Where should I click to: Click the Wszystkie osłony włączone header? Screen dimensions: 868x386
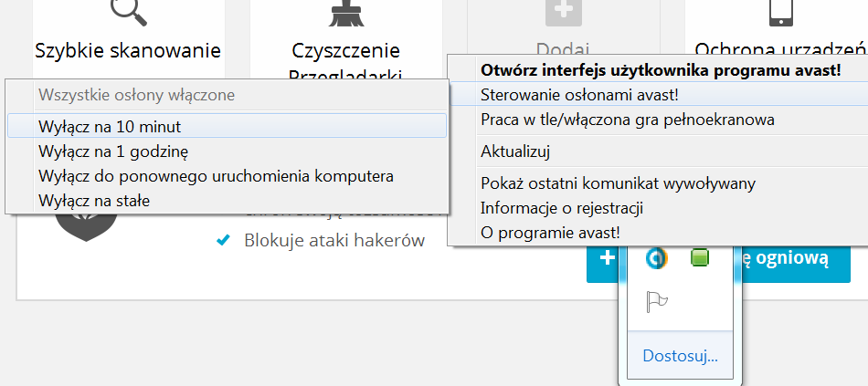click(x=137, y=95)
